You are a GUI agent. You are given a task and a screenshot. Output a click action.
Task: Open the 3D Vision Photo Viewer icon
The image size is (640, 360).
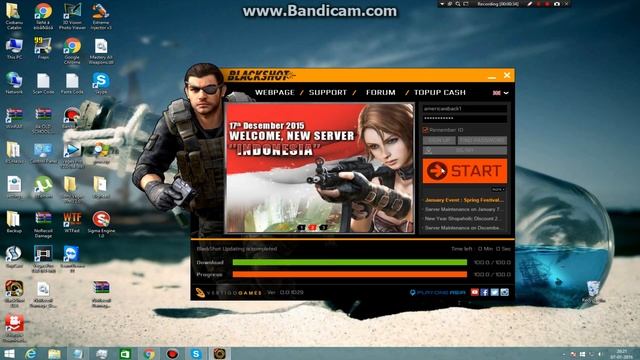72,16
